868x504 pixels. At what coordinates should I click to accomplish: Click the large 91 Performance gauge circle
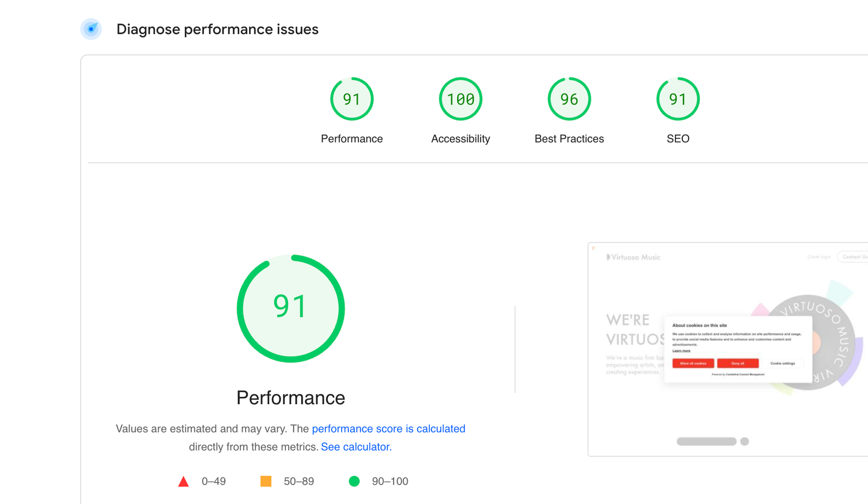pos(291,308)
